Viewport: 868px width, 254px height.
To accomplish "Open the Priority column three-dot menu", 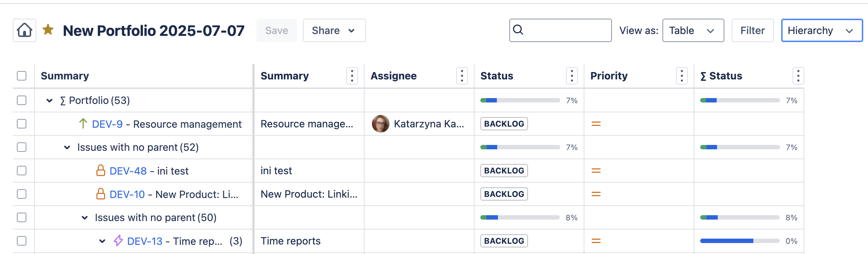I will [x=682, y=76].
